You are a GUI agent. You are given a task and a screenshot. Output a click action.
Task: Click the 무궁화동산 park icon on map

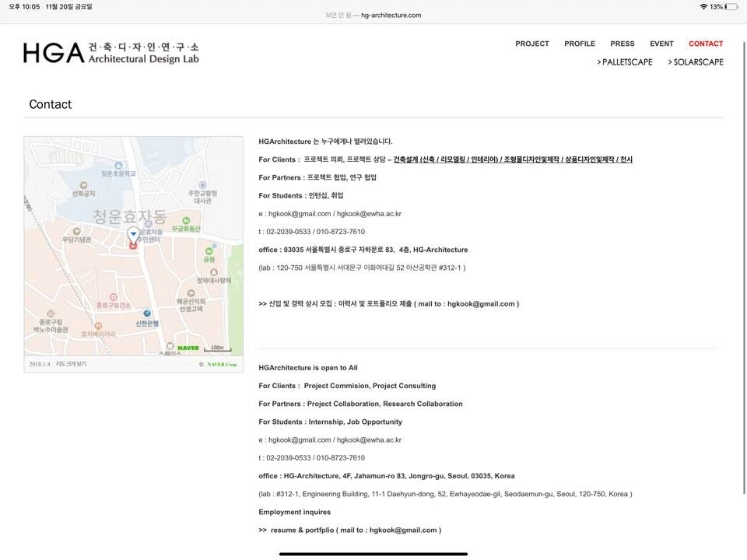pos(186,220)
